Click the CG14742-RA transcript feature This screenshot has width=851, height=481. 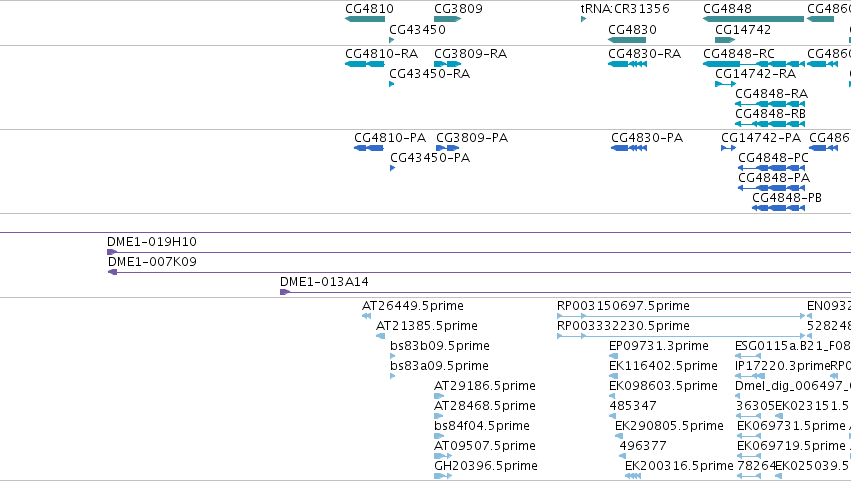tap(726, 84)
